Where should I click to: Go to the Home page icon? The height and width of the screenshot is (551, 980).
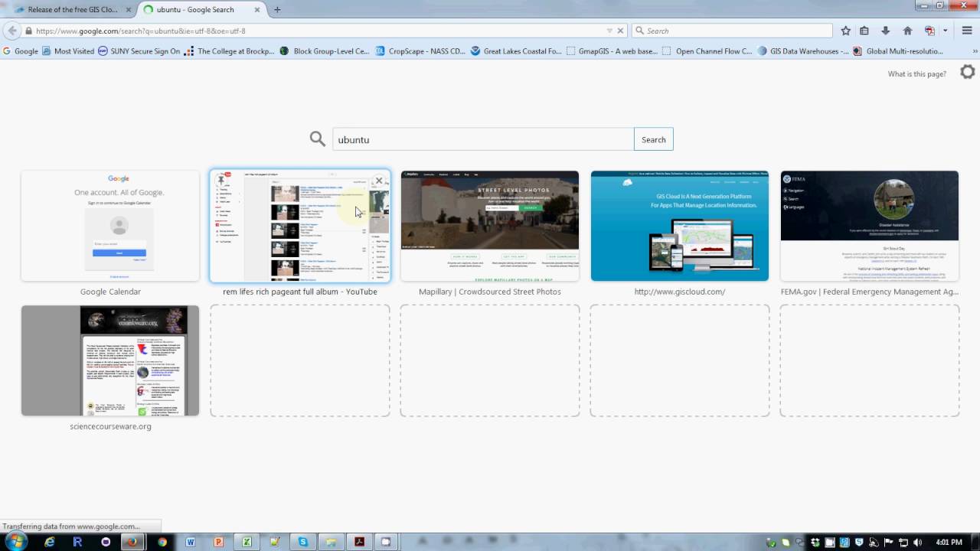click(x=907, y=31)
